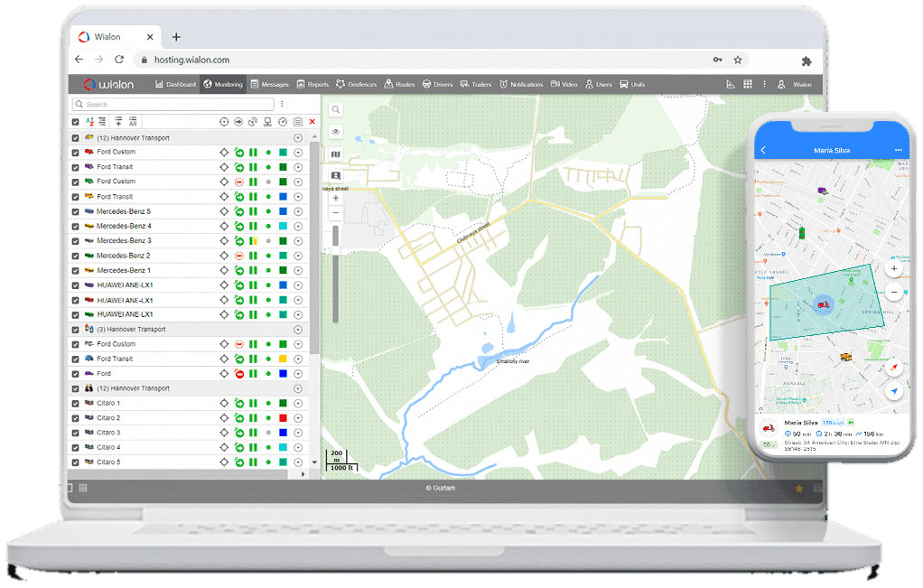Sort units alphabetically with A-Z icon
Screen dimensions: 923x588
[x=89, y=121]
